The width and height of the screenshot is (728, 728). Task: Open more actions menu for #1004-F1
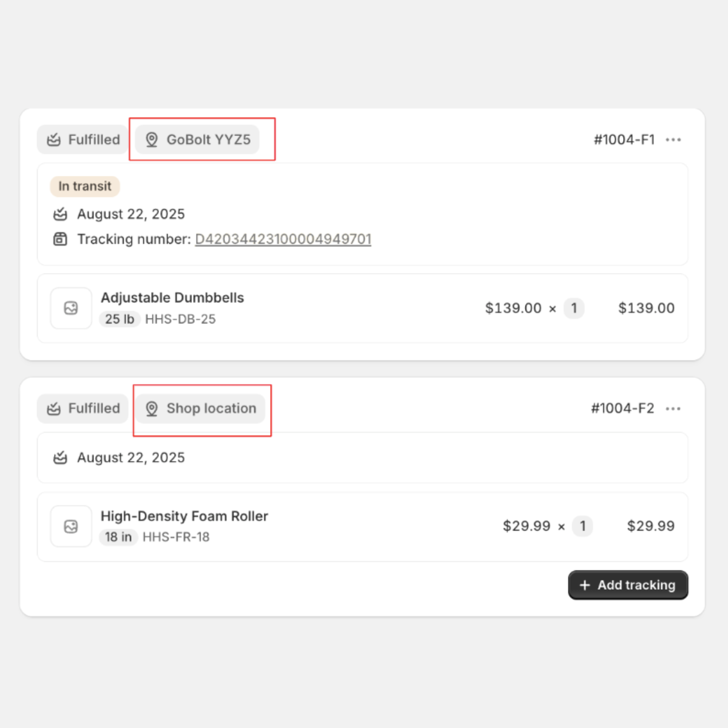pyautogui.click(x=673, y=140)
